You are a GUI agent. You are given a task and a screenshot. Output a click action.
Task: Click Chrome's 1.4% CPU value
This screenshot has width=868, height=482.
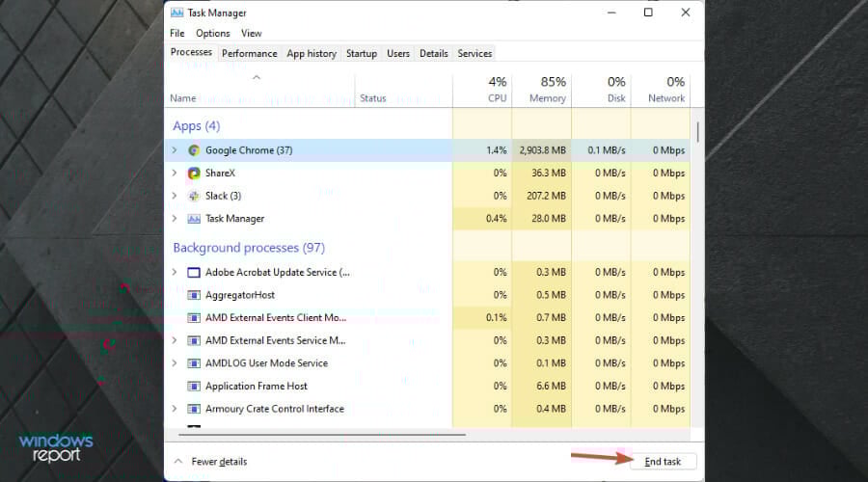(x=496, y=150)
